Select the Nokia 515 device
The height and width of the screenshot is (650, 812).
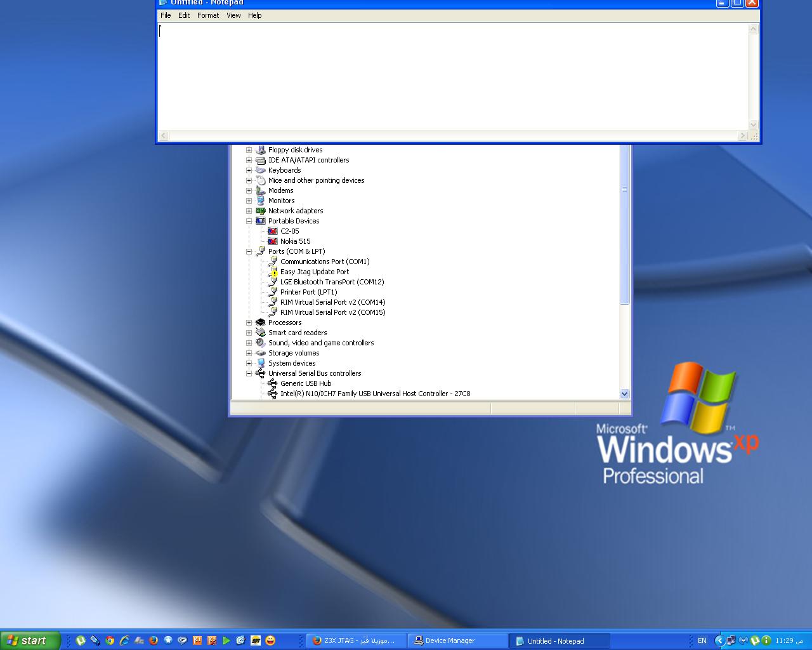click(x=296, y=241)
